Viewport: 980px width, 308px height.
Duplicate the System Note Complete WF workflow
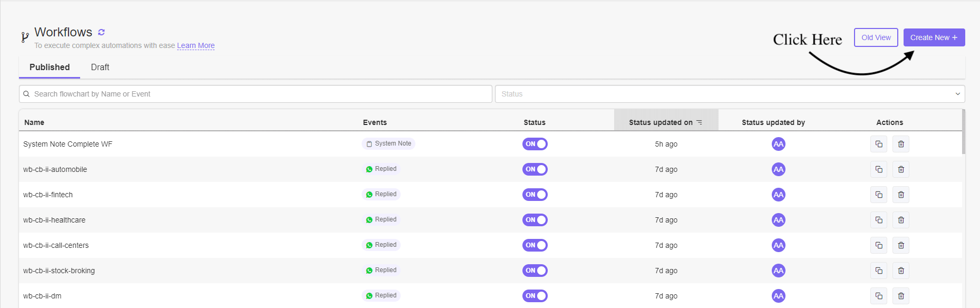[879, 144]
